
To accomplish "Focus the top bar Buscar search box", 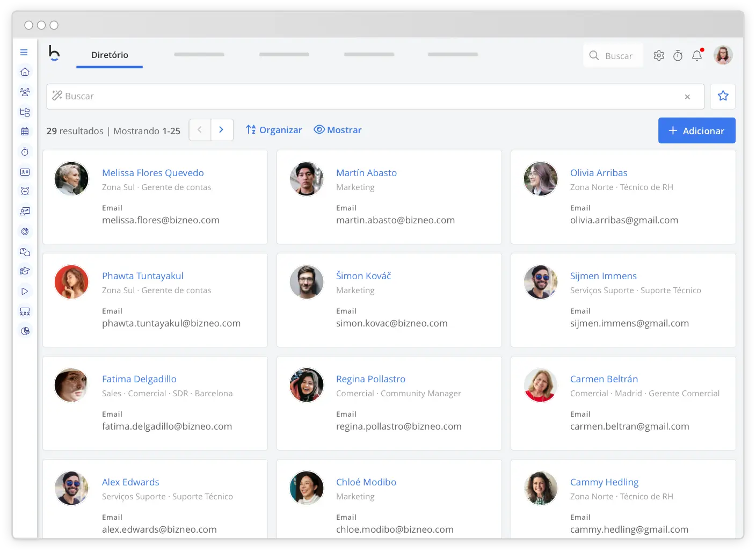I will 613,55.
